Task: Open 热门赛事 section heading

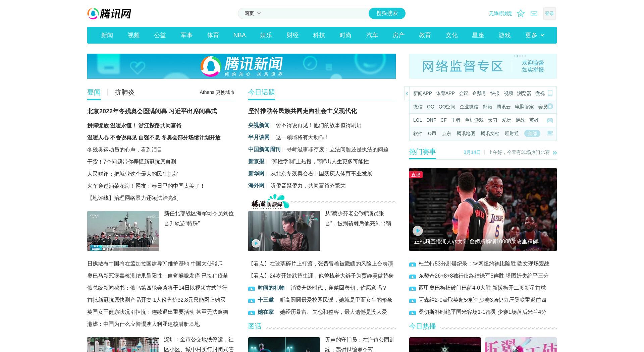Action: click(x=423, y=152)
